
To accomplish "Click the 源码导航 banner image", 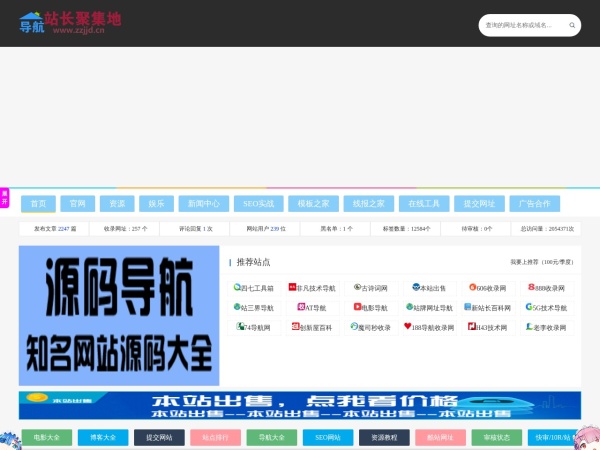I will click(x=119, y=315).
